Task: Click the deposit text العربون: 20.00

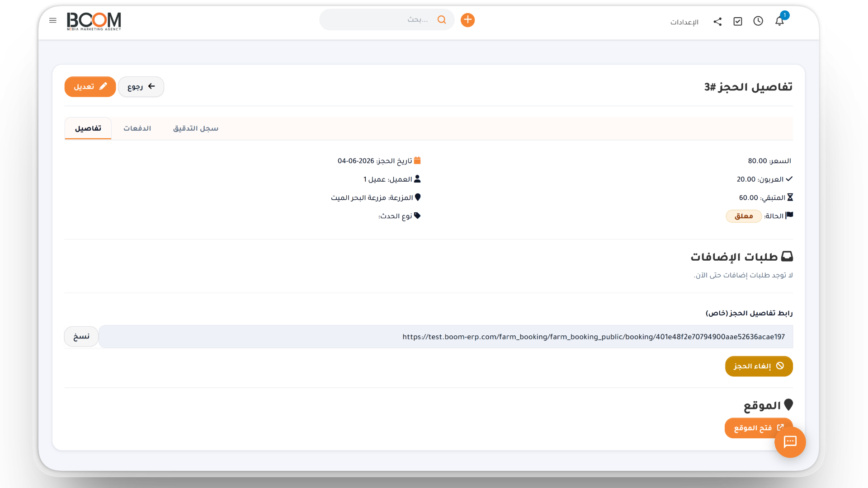Action: pos(760,179)
